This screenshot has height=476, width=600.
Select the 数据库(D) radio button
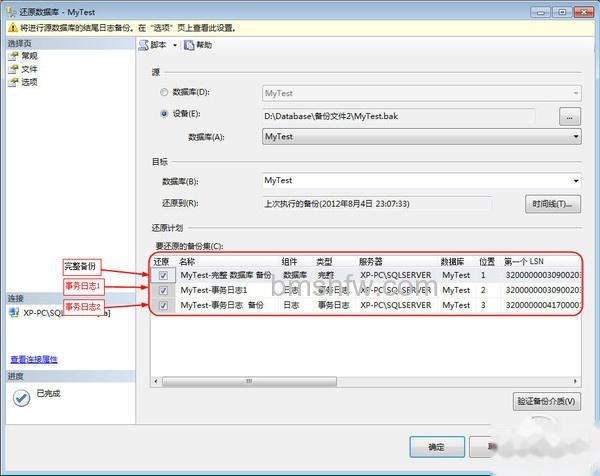tap(164, 92)
